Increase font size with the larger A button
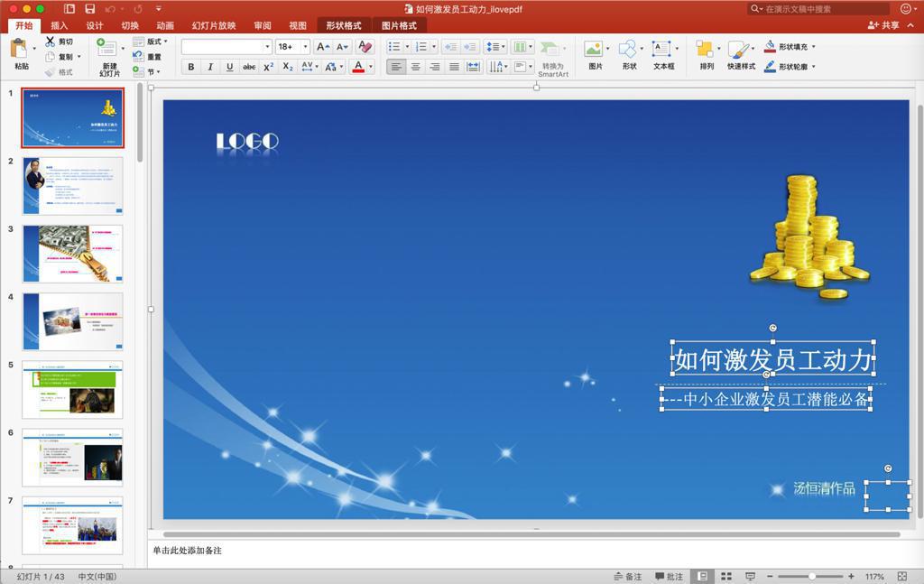The height and width of the screenshot is (584, 924). tap(322, 47)
